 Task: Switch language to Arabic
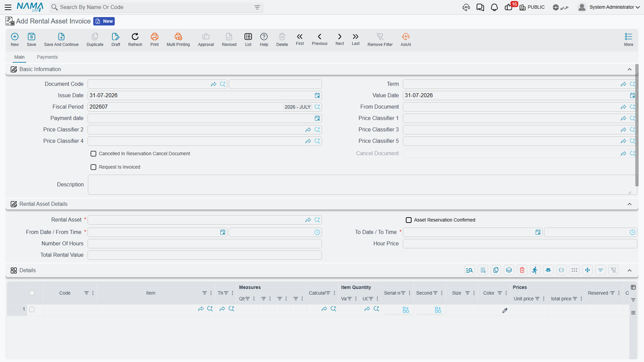(x=561, y=7)
